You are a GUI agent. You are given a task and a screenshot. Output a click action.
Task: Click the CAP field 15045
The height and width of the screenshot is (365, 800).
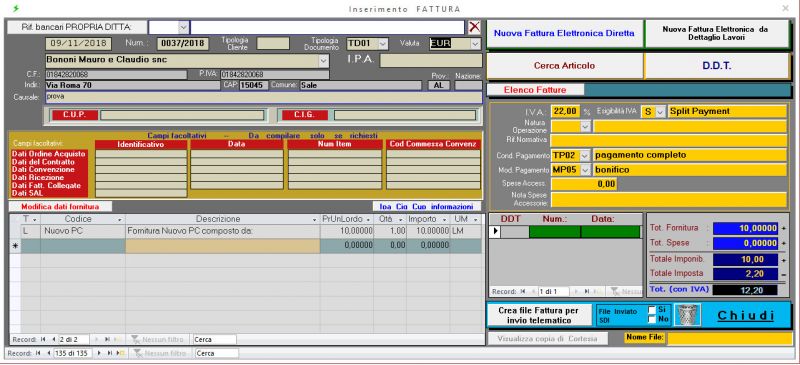coord(254,85)
